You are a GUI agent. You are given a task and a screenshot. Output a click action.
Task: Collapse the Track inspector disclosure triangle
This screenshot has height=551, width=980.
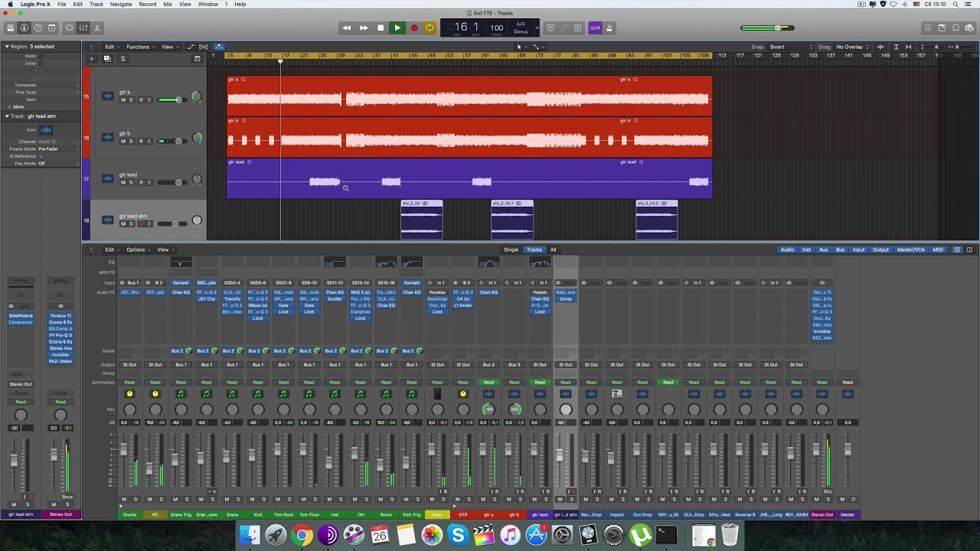7,116
